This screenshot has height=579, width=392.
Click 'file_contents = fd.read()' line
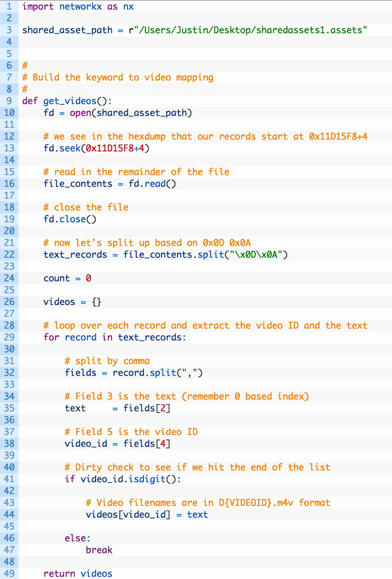pos(110,184)
